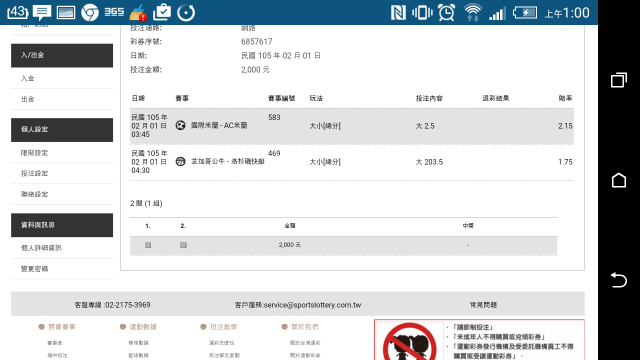The height and width of the screenshot is (360, 640).
Task: Select bet content 大 203.5
Action: point(429,162)
